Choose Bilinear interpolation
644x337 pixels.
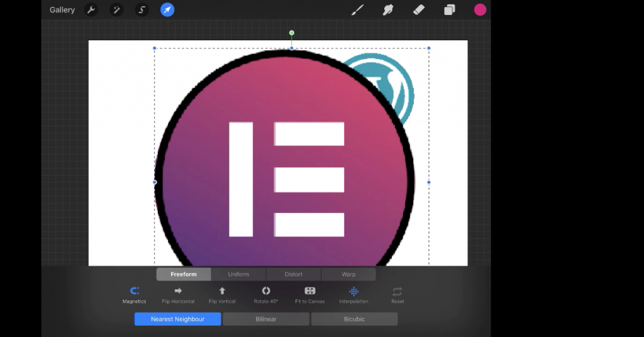(x=265, y=319)
